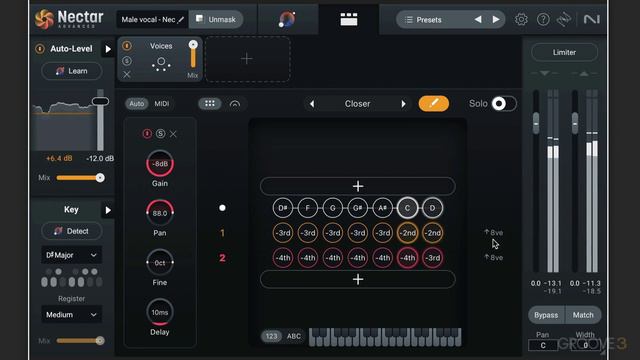Click the Auto-Level Learn button
Image resolution: width=640 pixels, height=360 pixels.
pyautogui.click(x=72, y=71)
